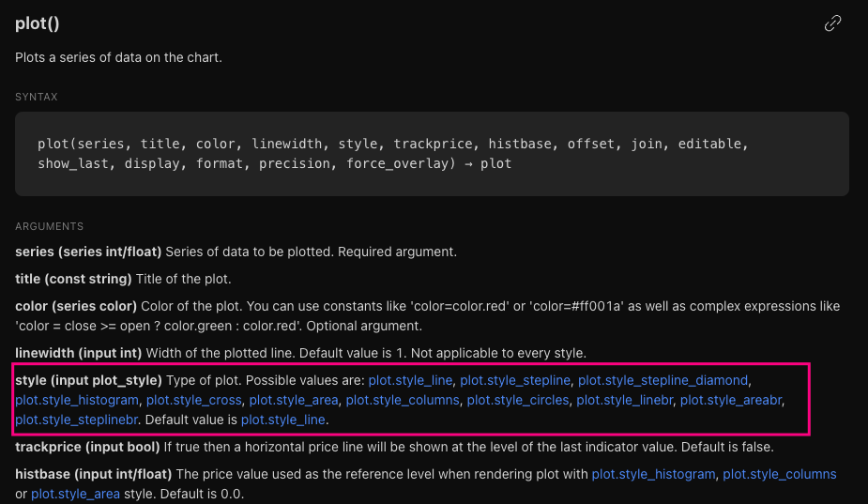Open the plot.style_stepline link

click(515, 380)
